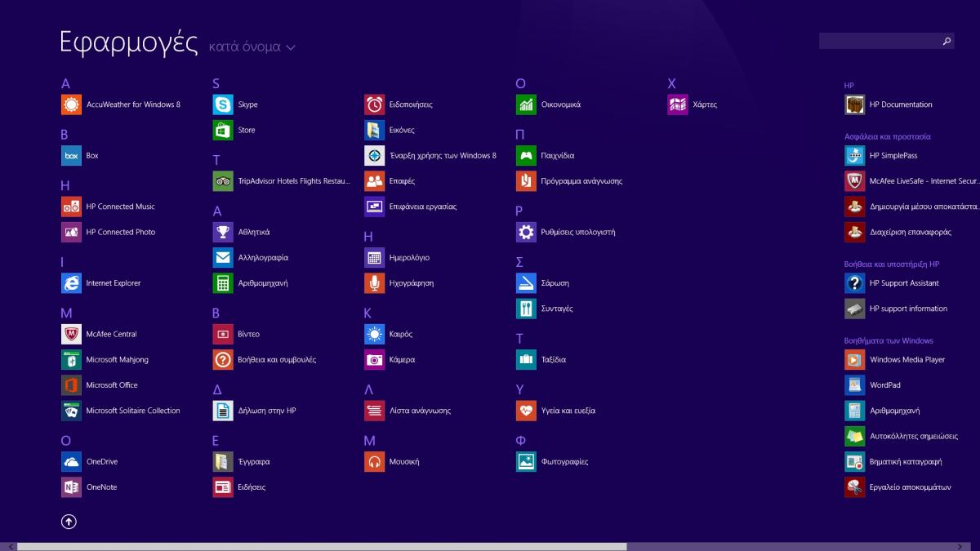Launch Ηχογράφηση microphone icon
Viewport: 980px width, 551px height.
[x=374, y=283]
